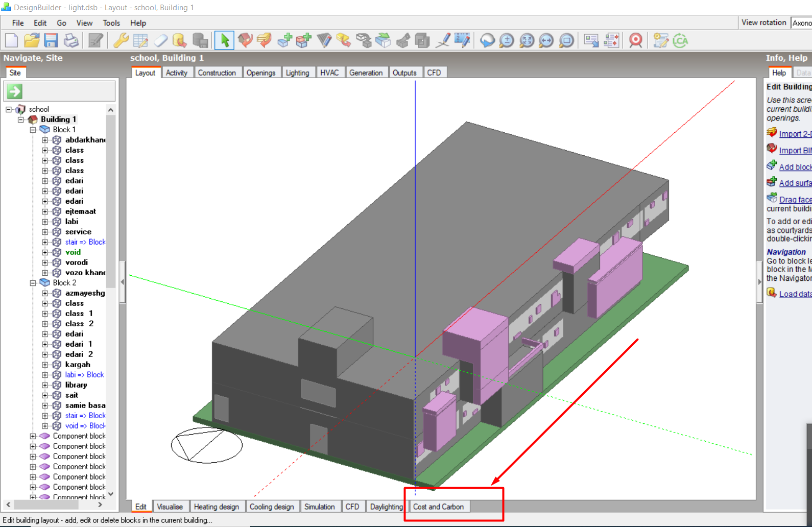Click the Fit view magnifier icon
Screen dimensions: 812x527
pos(527,40)
